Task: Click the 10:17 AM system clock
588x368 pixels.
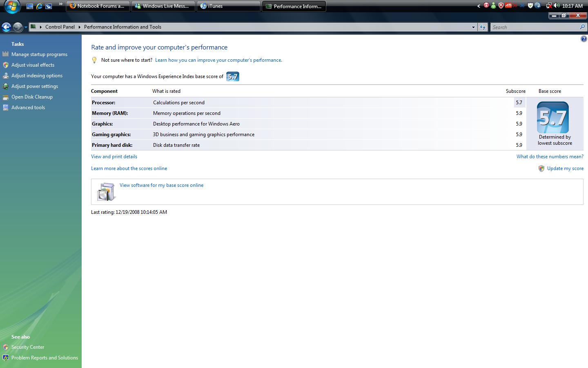Action: (572, 6)
